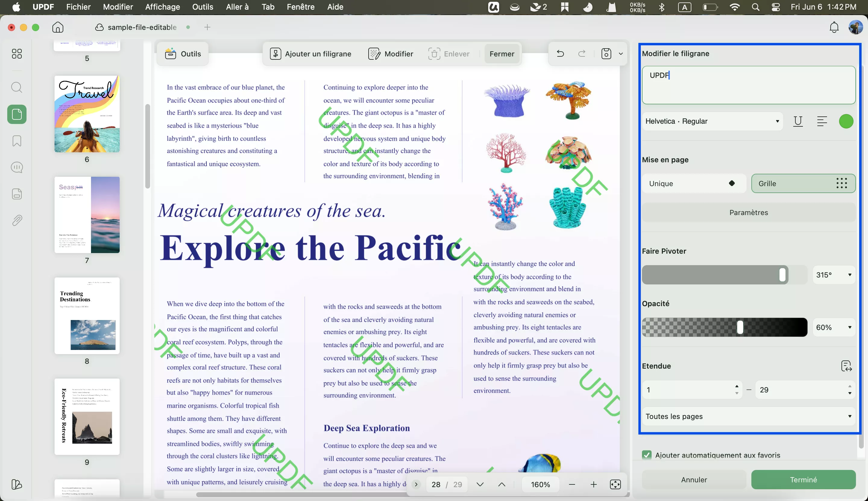Click the save icon in toolbar
The image size is (868, 501).
click(x=606, y=54)
